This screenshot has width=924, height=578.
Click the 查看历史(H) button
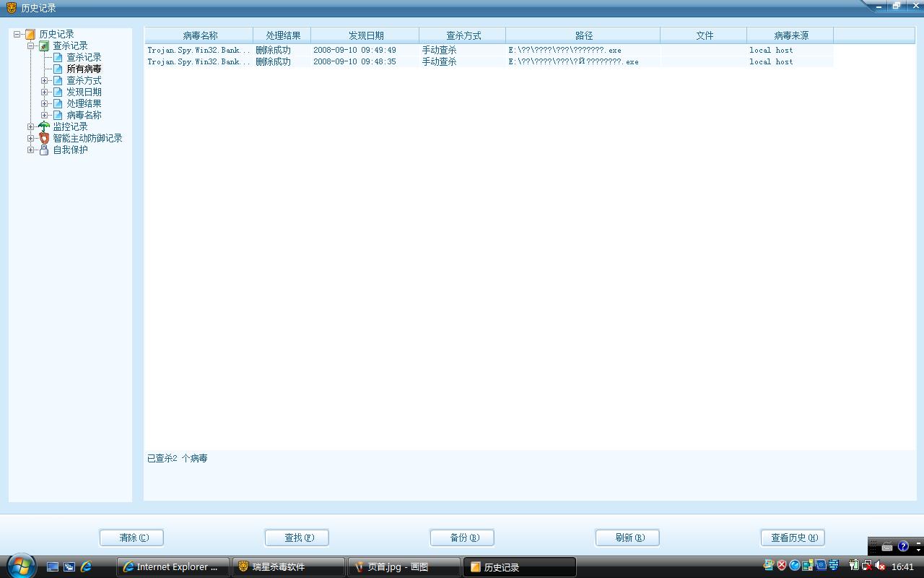tap(793, 538)
